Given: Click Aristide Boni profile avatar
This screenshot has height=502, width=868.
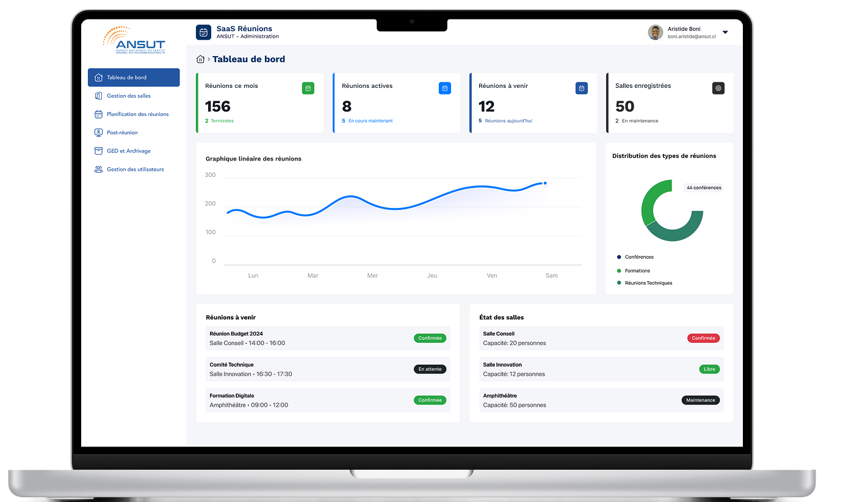Looking at the screenshot, I should (656, 32).
